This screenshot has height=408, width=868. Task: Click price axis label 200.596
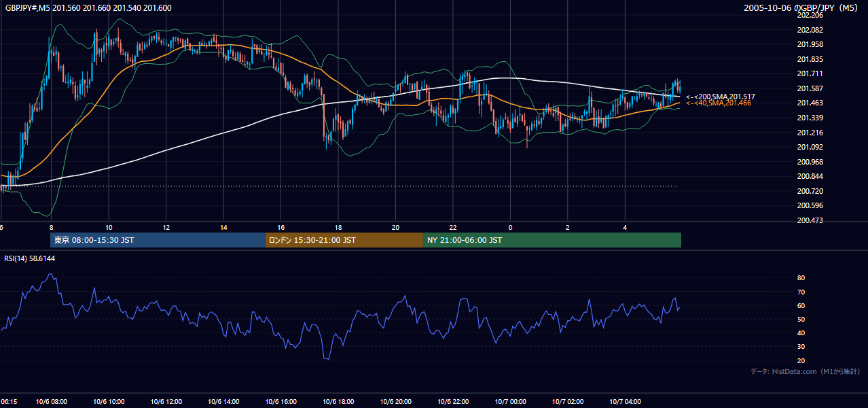810,205
